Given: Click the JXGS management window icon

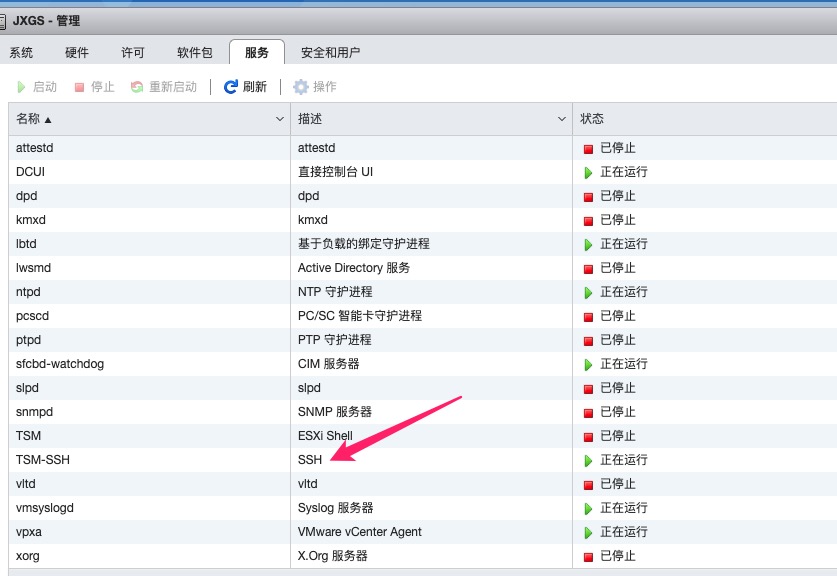Looking at the screenshot, I should (x=2, y=21).
